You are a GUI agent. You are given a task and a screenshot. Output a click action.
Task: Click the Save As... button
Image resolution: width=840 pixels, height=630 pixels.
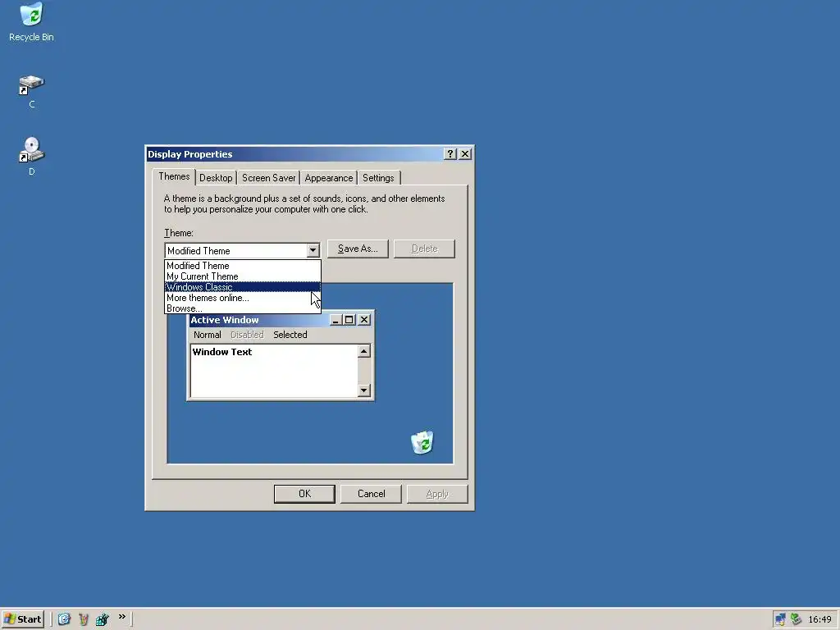point(358,249)
